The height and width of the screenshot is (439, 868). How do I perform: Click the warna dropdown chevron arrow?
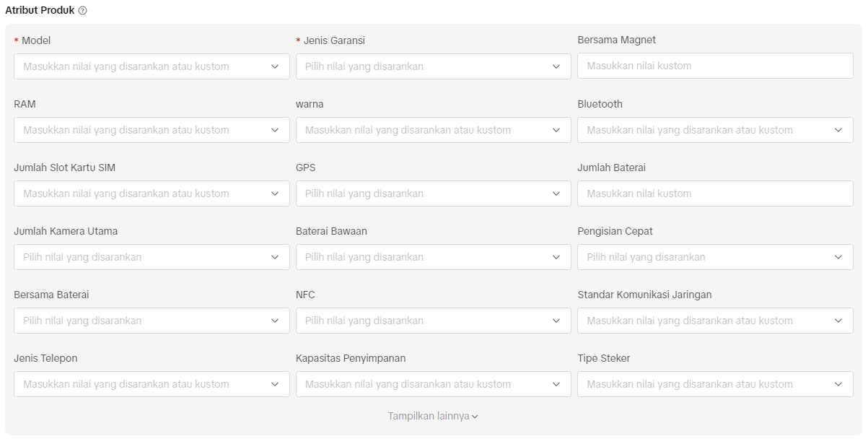click(556, 130)
